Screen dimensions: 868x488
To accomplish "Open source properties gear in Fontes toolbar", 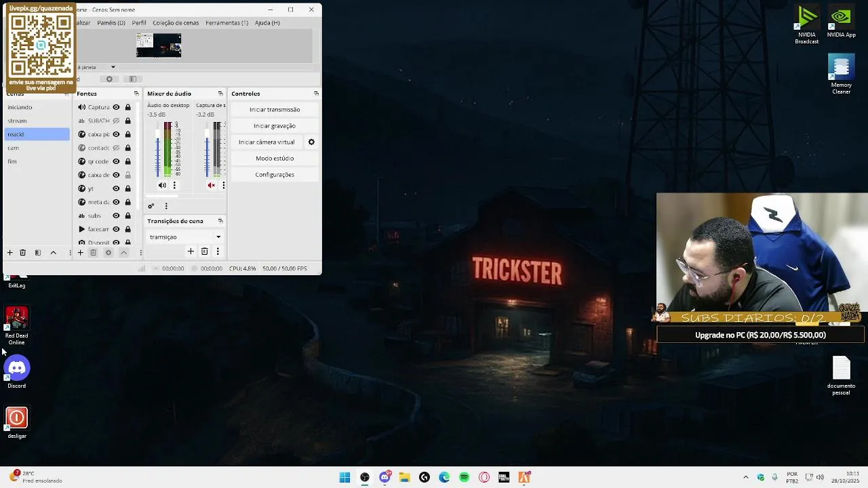I will click(x=108, y=252).
